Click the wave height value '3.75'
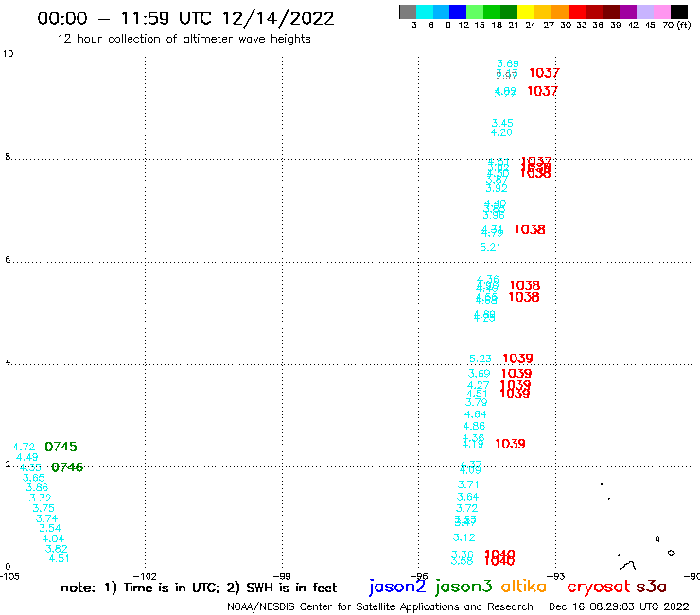700x615 pixels. point(44,508)
